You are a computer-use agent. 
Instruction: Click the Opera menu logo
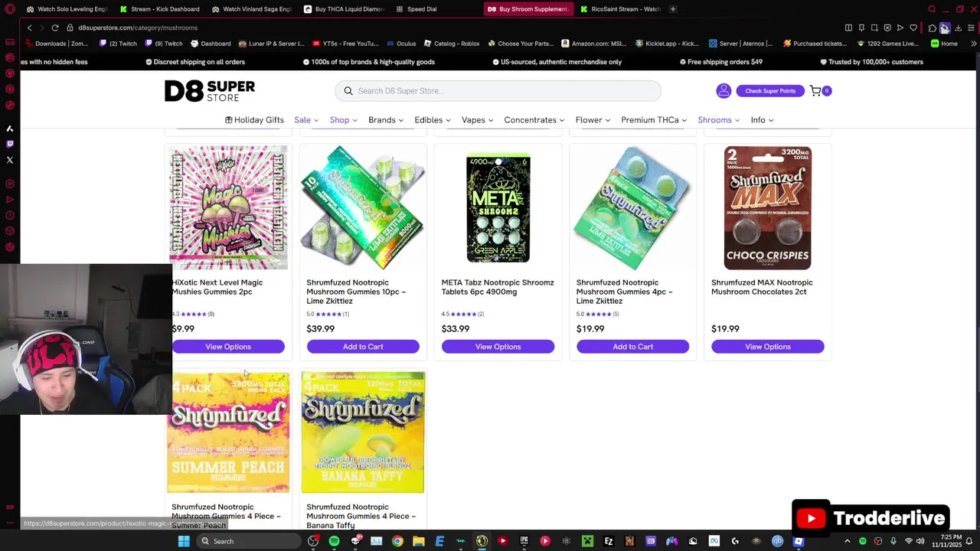[x=9, y=9]
